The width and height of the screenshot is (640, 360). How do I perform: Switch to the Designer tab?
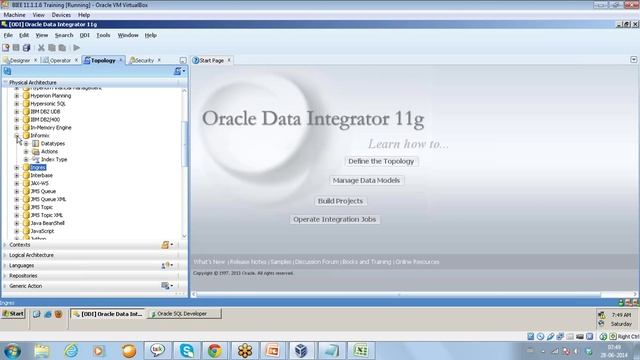click(x=20, y=60)
